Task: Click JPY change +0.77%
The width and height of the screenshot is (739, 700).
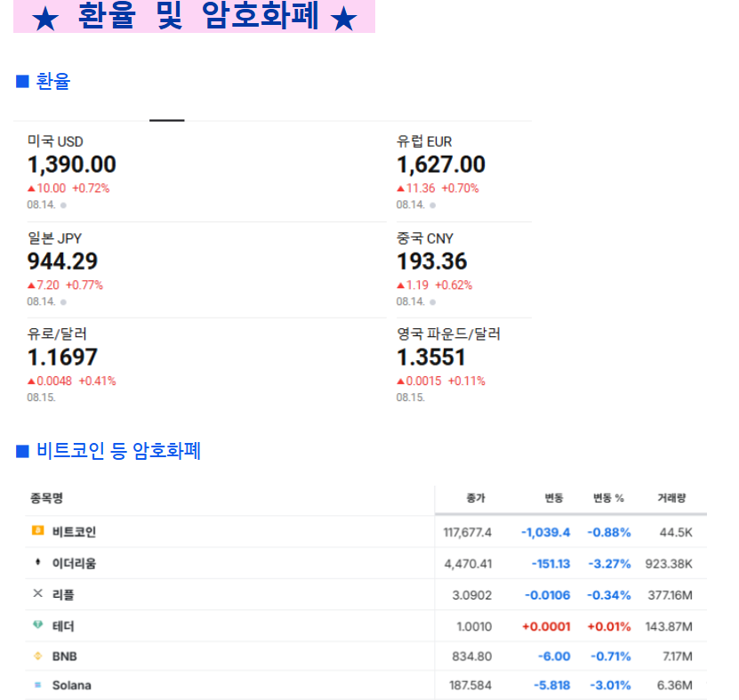Action: [x=84, y=285]
